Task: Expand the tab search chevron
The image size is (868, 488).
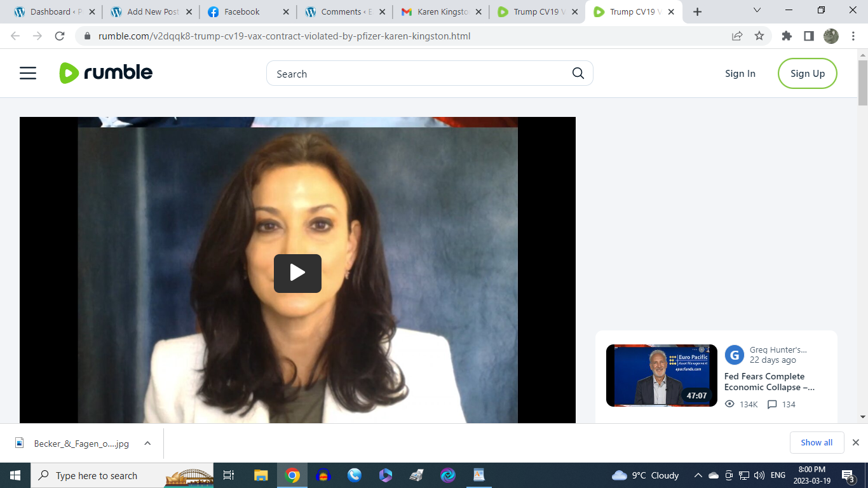Action: (x=757, y=11)
